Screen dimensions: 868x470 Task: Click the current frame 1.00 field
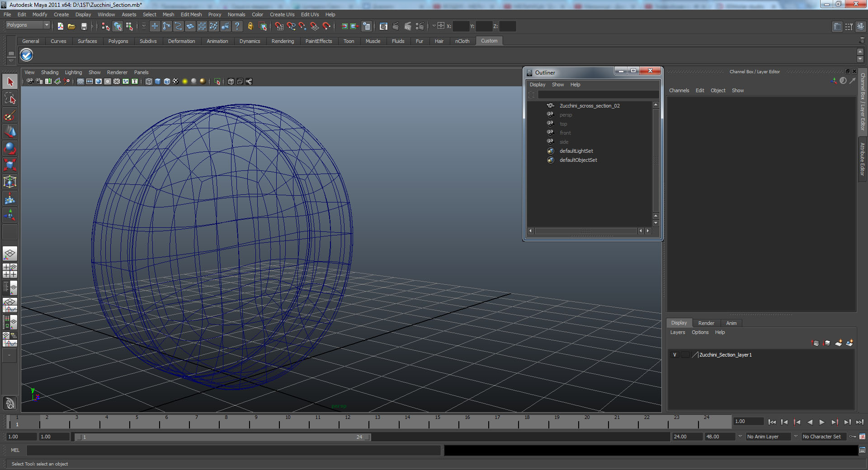pos(748,421)
